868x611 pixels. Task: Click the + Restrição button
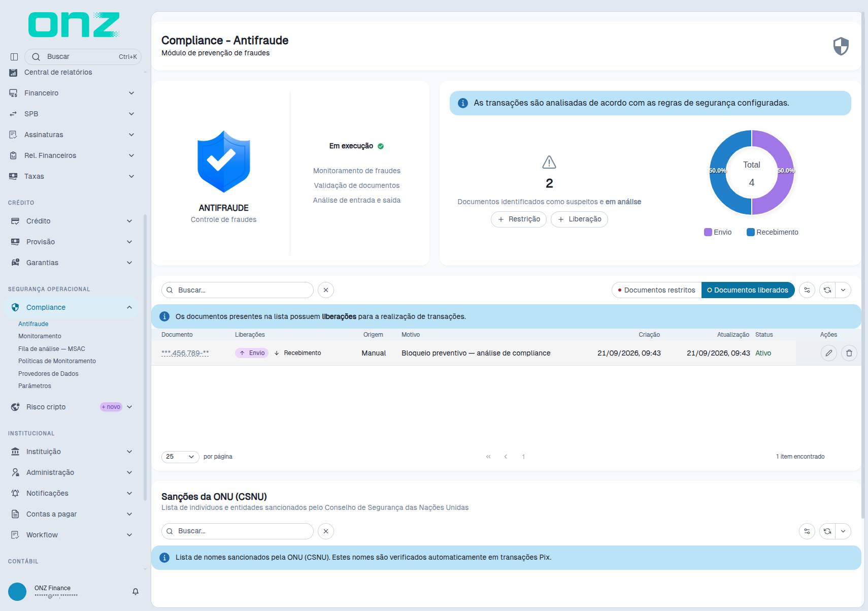(519, 219)
